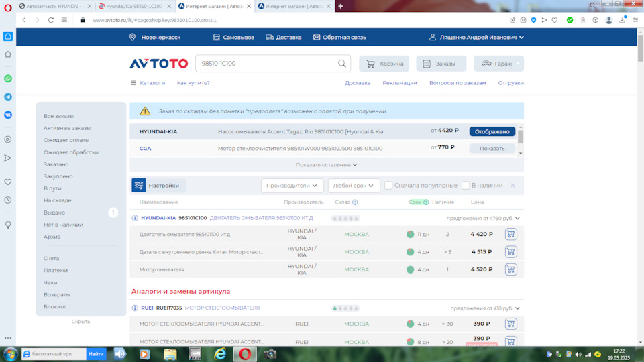The height and width of the screenshot is (362, 644).
Task: Click Скрыть below the sidebar
Action: [81, 322]
